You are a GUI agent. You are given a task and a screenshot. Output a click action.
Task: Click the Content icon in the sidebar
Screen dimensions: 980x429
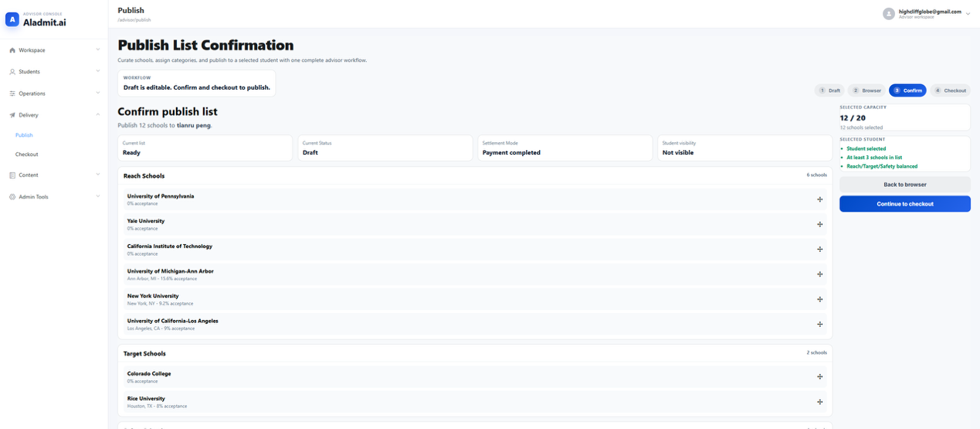tap(12, 175)
